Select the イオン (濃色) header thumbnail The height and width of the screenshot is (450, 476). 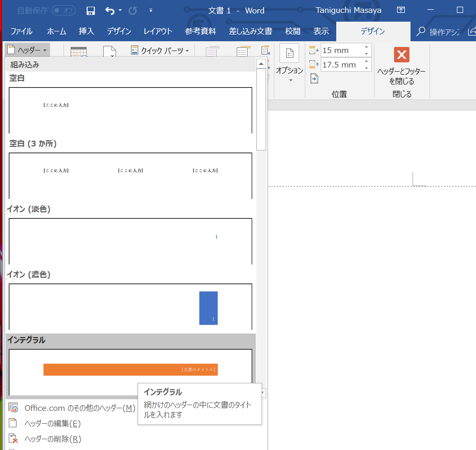click(130, 307)
